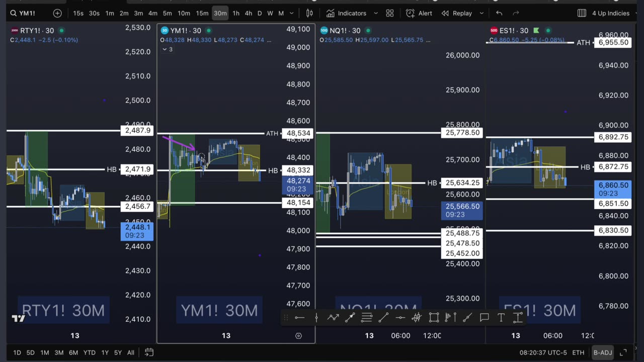Open YM1! chart settings gear icon
The height and width of the screenshot is (362, 644).
coord(298,335)
